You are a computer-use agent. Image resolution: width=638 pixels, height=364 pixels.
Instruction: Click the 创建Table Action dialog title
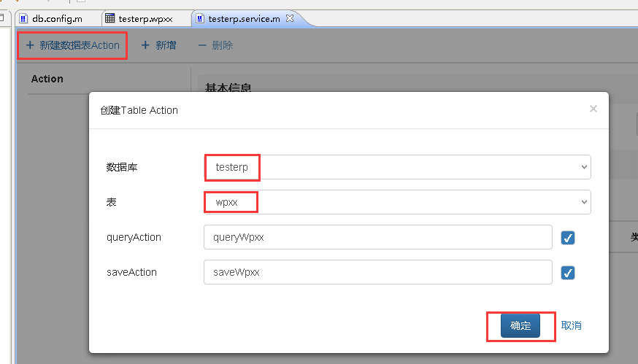[x=139, y=110]
